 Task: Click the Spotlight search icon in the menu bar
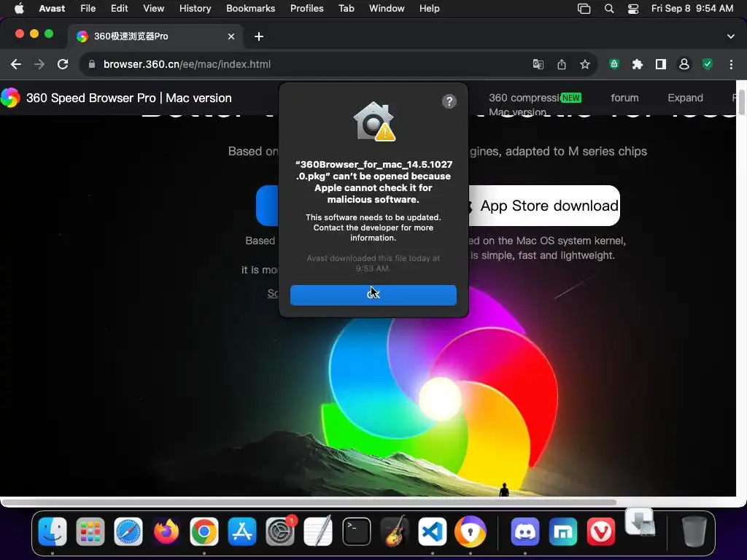pyautogui.click(x=609, y=9)
